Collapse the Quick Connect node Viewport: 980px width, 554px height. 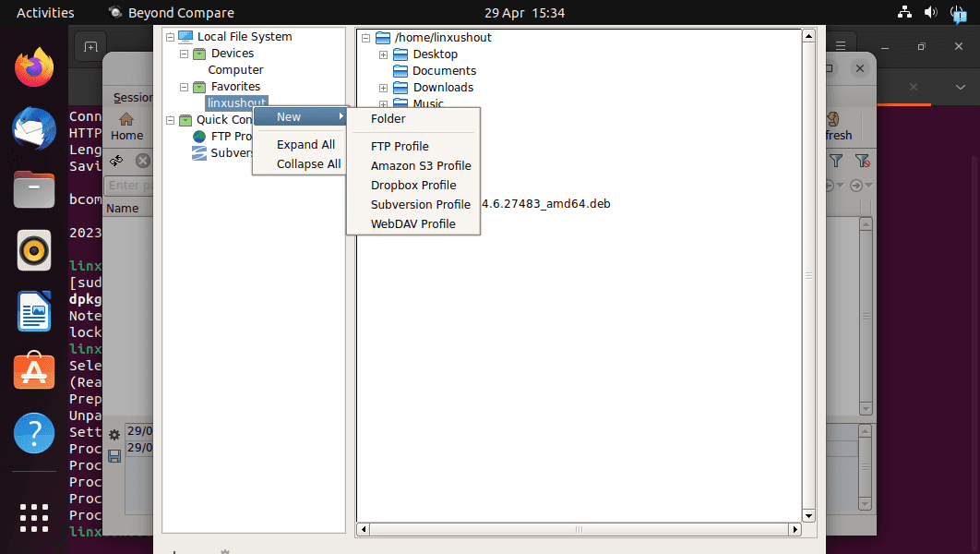coord(170,120)
